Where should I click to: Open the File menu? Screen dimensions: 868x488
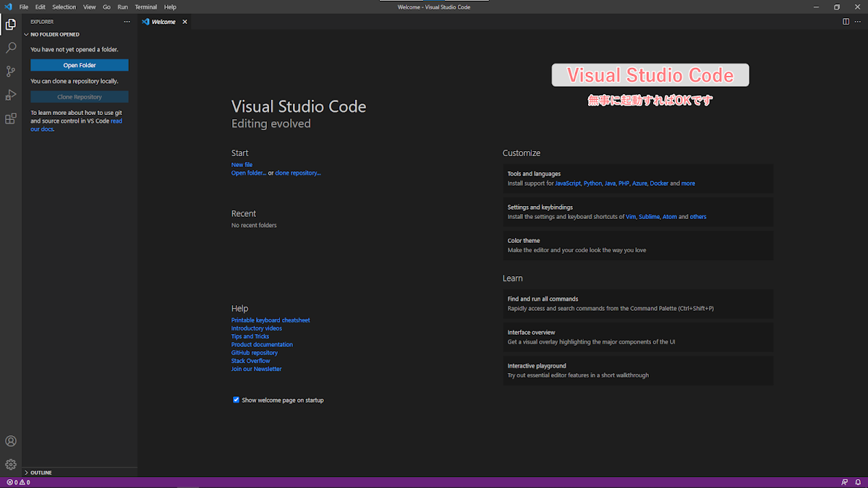click(x=24, y=7)
